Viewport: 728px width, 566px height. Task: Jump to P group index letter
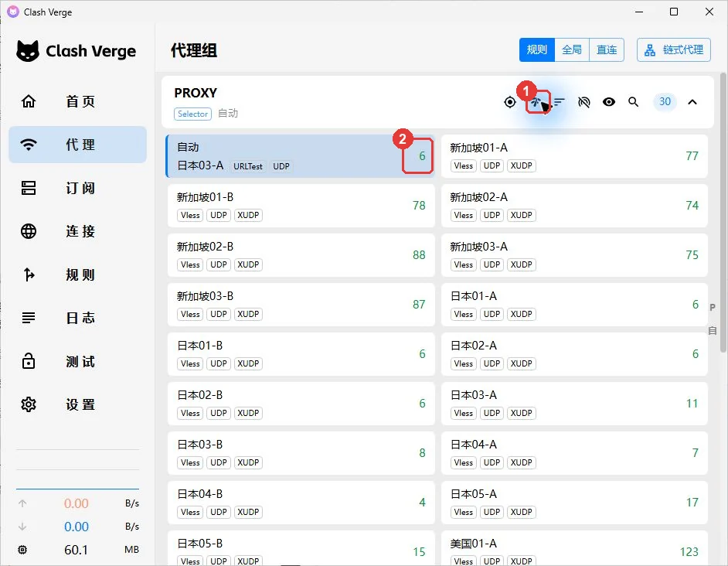click(713, 307)
